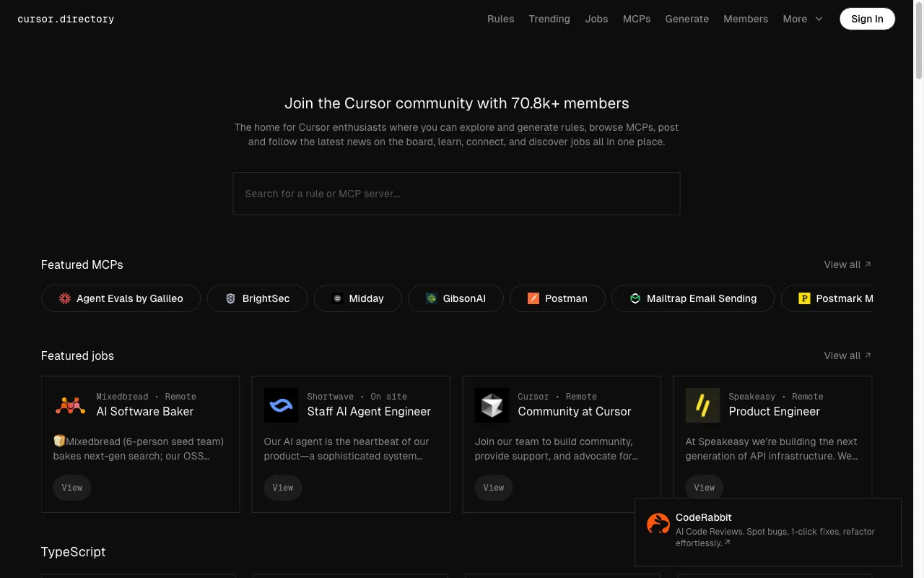The width and height of the screenshot is (924, 578).
Task: Open the AI Software Baker job title
Action: tap(145, 412)
